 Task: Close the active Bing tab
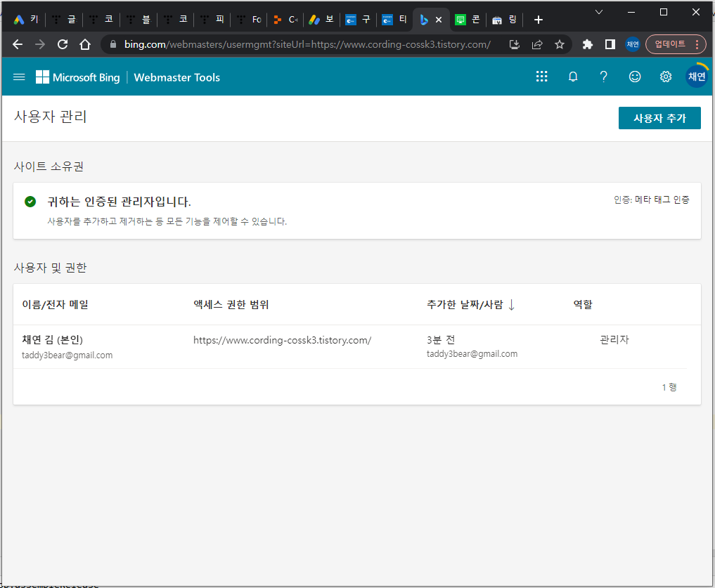(x=439, y=20)
